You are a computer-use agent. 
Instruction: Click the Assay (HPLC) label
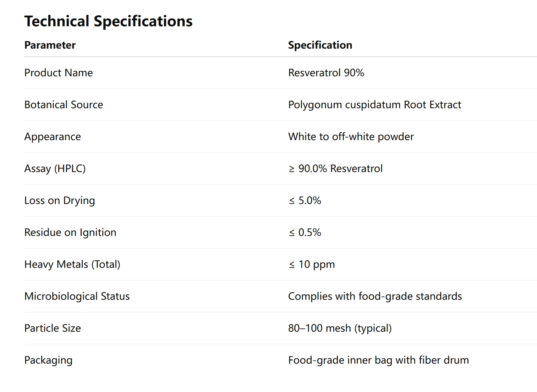[55, 169]
